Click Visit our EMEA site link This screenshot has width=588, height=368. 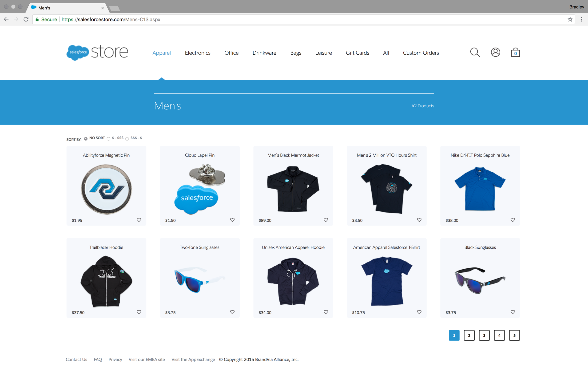(x=147, y=360)
